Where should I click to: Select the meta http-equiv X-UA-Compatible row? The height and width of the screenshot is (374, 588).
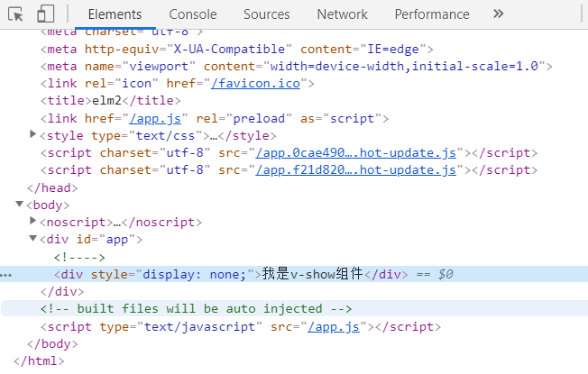pos(237,49)
